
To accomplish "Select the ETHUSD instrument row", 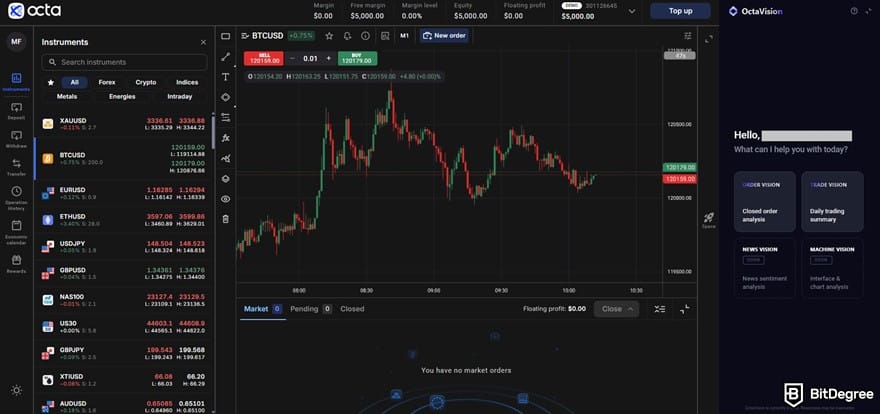I will (123, 220).
